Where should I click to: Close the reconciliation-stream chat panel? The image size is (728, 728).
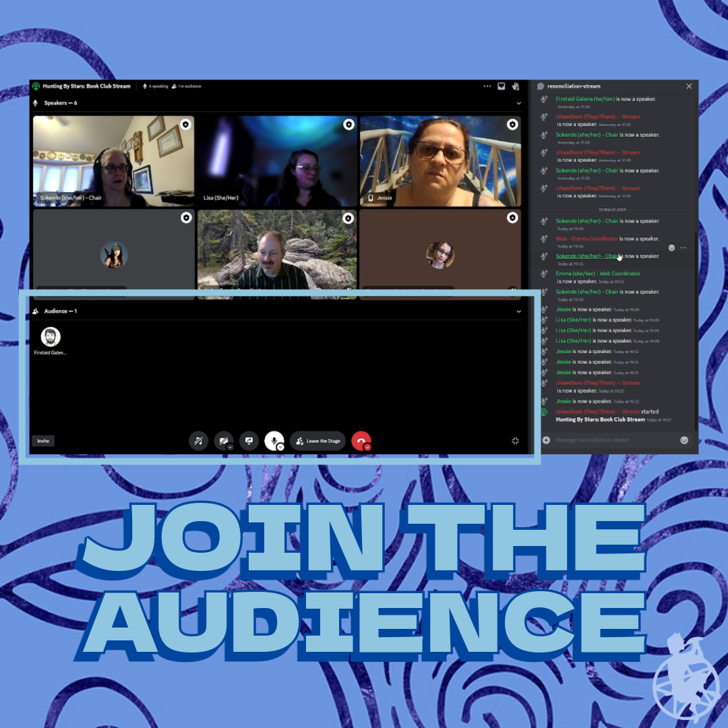click(x=689, y=86)
